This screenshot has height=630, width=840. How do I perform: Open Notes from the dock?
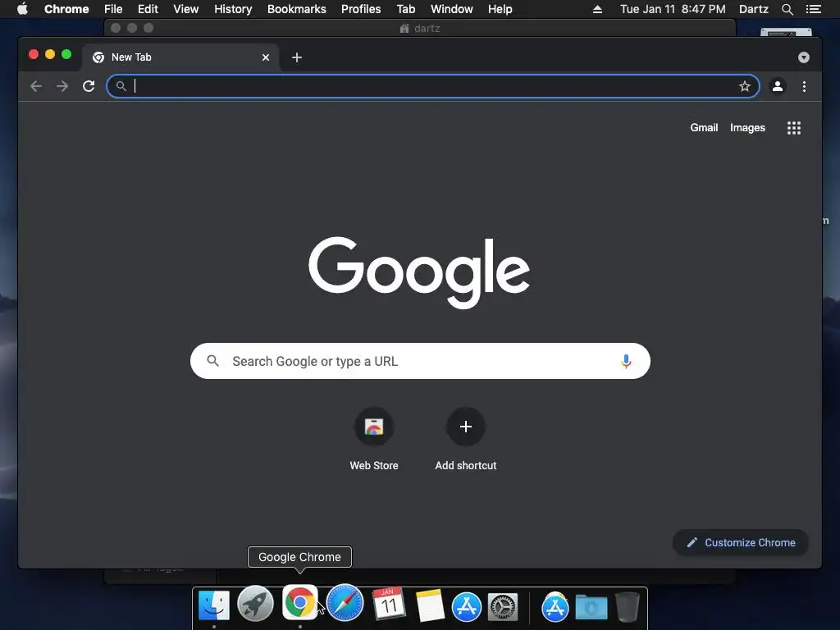(430, 605)
